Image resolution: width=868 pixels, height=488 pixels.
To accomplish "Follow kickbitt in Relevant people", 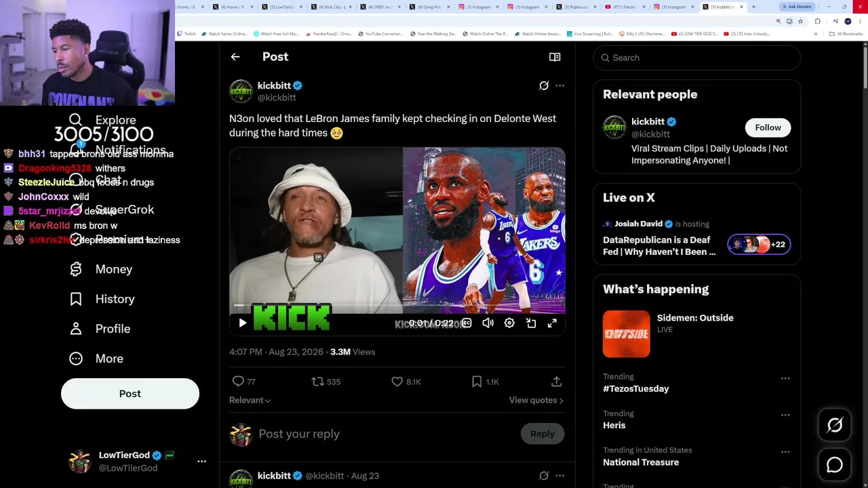I will click(x=768, y=127).
